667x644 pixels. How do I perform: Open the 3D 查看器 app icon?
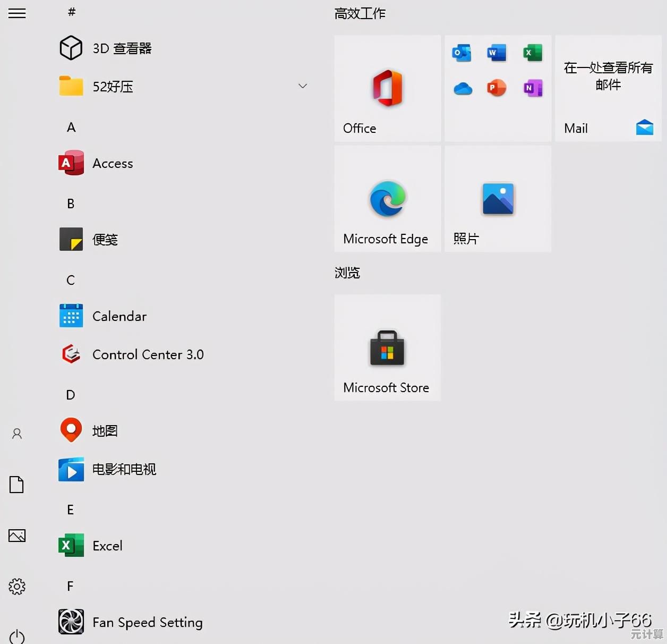click(x=71, y=48)
